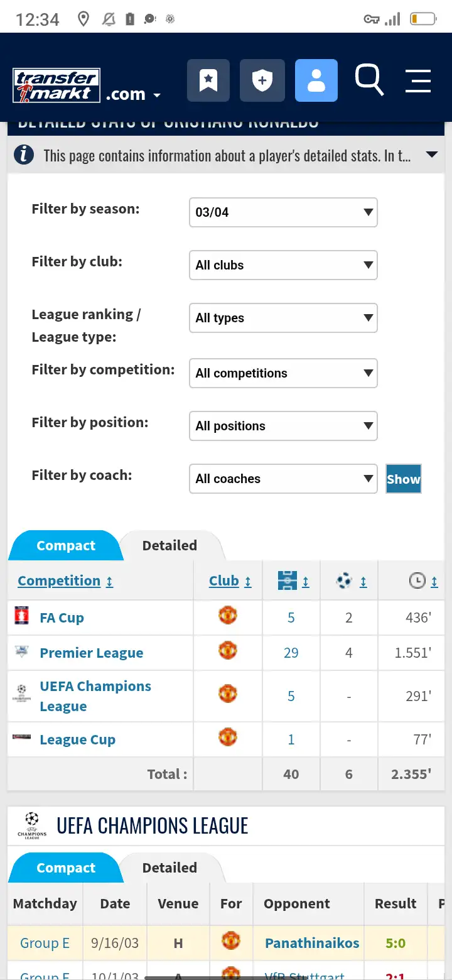
Task: Open the Panathinaikos opponent link
Action: tap(312, 943)
